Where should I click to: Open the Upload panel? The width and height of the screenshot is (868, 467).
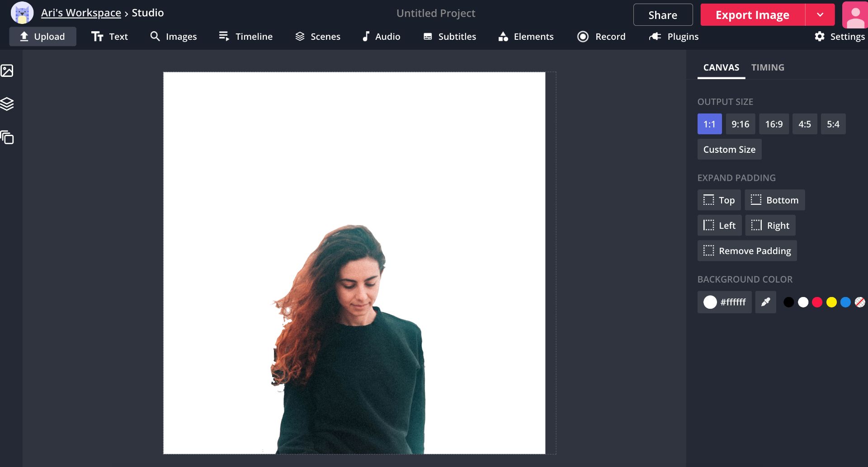coord(42,36)
